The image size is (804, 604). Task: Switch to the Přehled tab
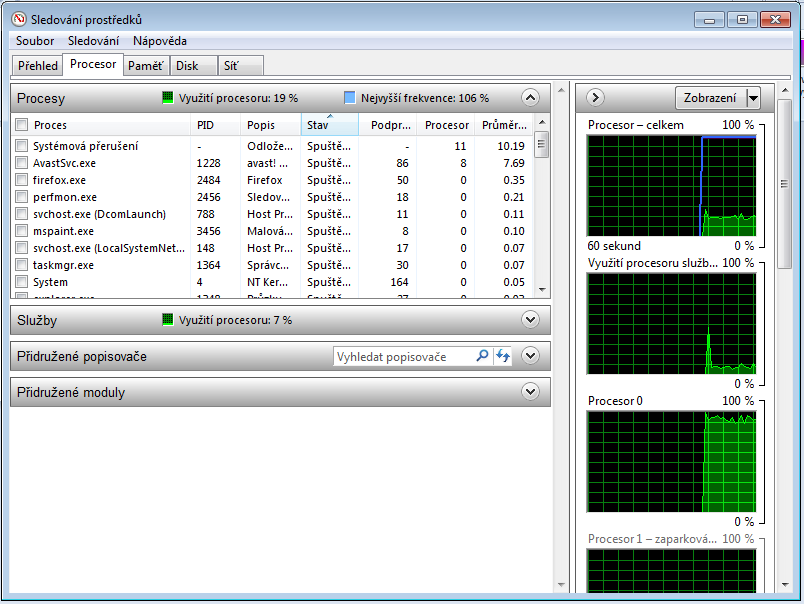37,66
